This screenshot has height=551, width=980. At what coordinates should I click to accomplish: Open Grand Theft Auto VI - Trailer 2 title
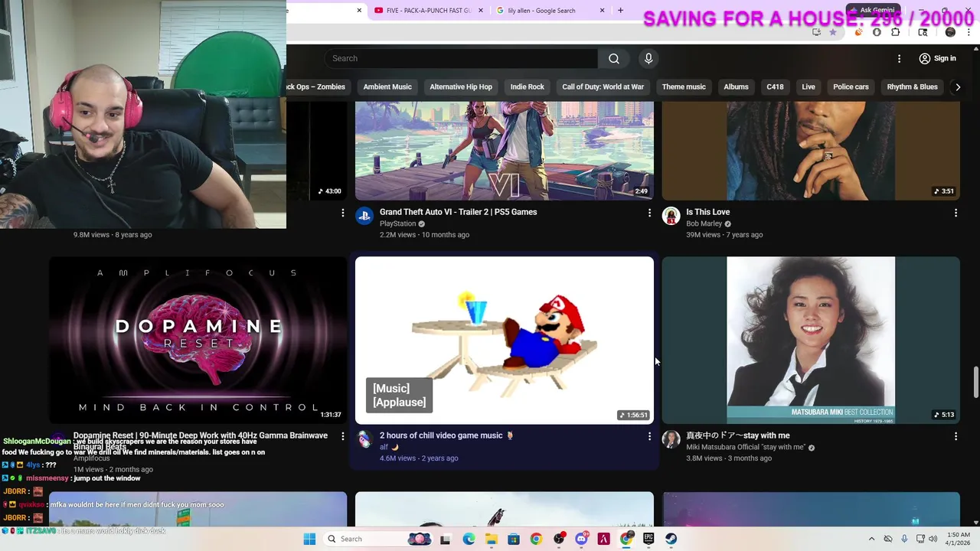pyautogui.click(x=458, y=212)
